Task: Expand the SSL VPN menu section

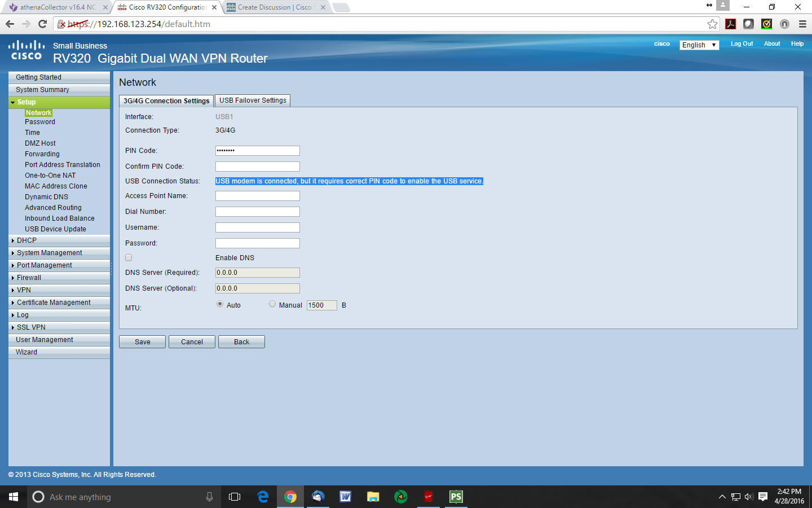Action: (x=59, y=327)
